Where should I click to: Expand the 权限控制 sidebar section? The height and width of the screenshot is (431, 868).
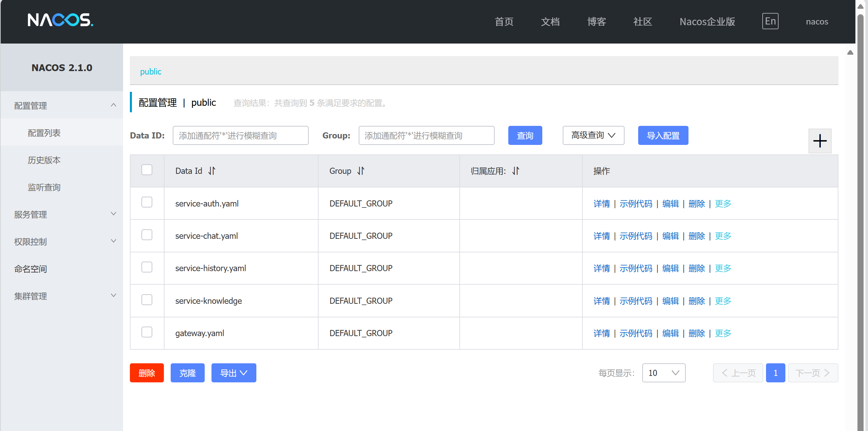(x=62, y=241)
